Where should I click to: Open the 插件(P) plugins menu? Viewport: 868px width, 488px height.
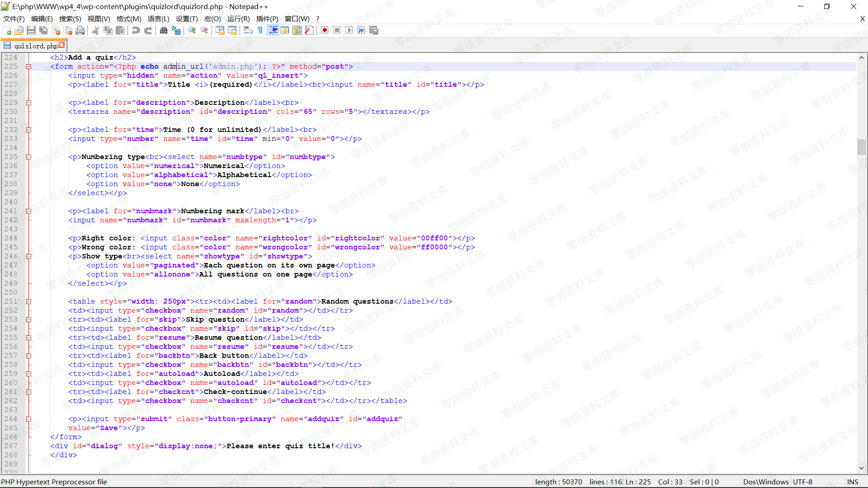coord(267,19)
